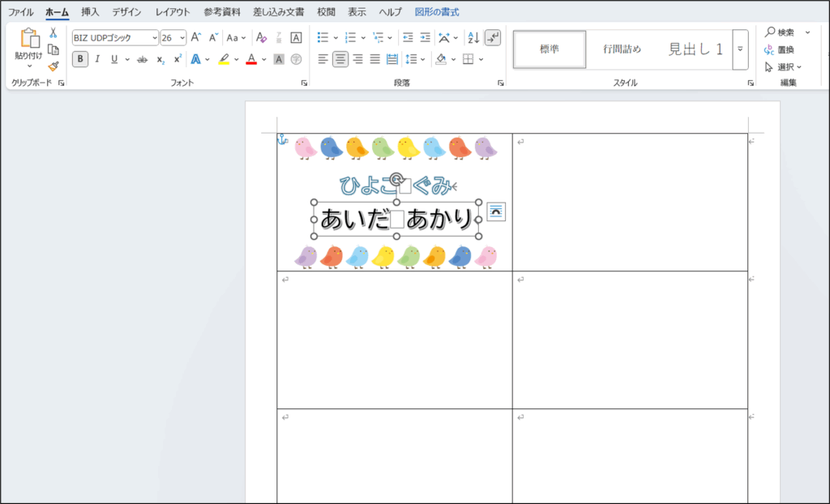Click the anchor icon in the first label cell
Screen dimensions: 830x504
pyautogui.click(x=283, y=139)
